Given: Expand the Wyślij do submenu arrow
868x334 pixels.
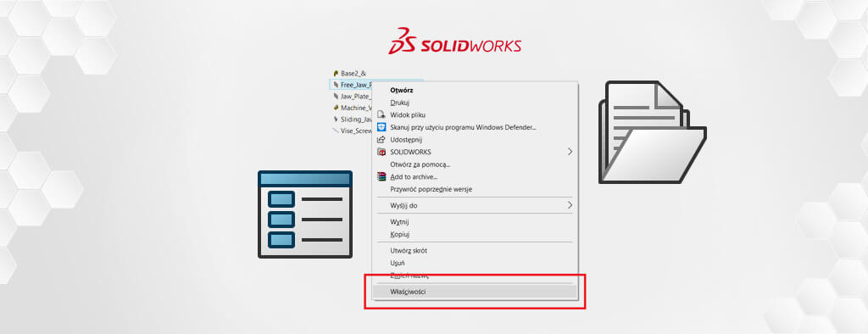Looking at the screenshot, I should [x=570, y=205].
